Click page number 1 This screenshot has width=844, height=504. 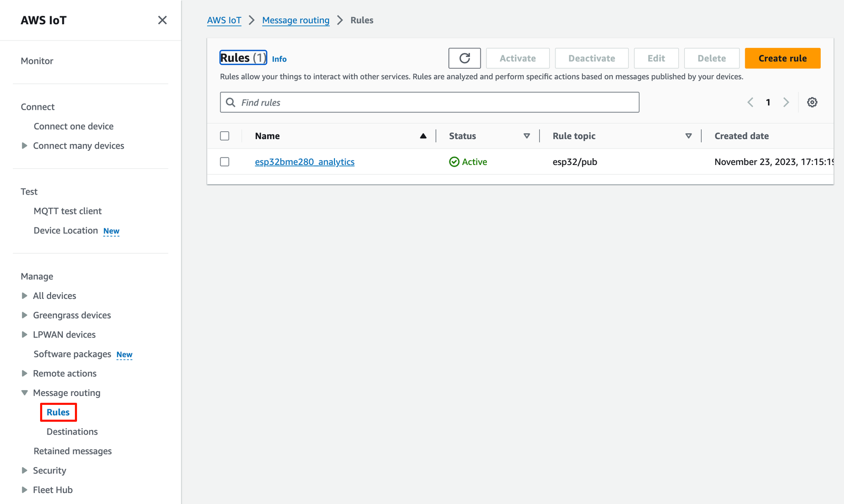768,102
